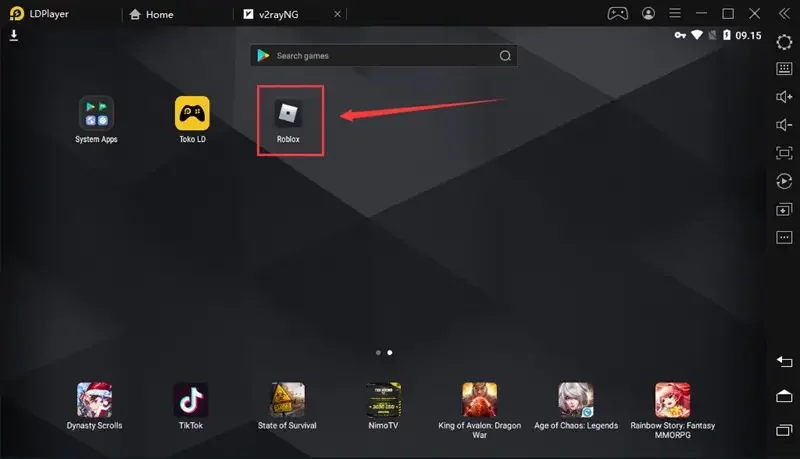Maximize the LDPlayer window
800x459 pixels.
(728, 13)
